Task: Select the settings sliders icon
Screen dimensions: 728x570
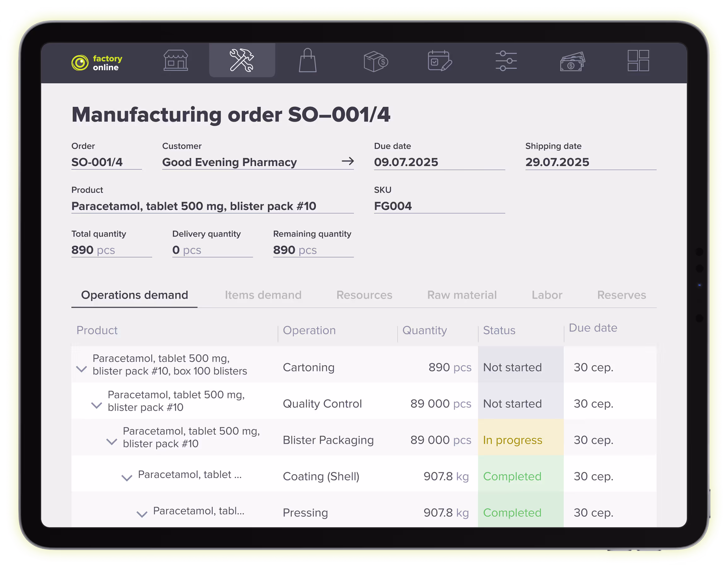Action: click(506, 61)
